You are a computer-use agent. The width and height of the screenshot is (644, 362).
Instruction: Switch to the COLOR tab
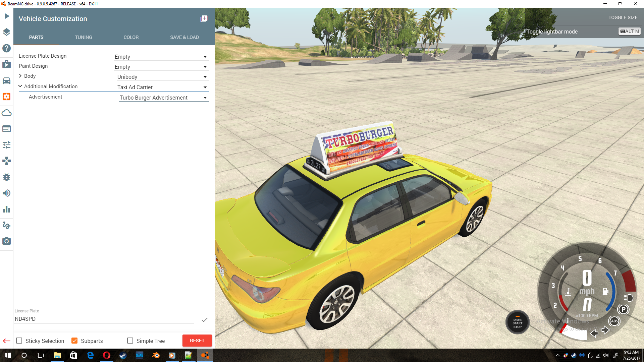click(131, 37)
